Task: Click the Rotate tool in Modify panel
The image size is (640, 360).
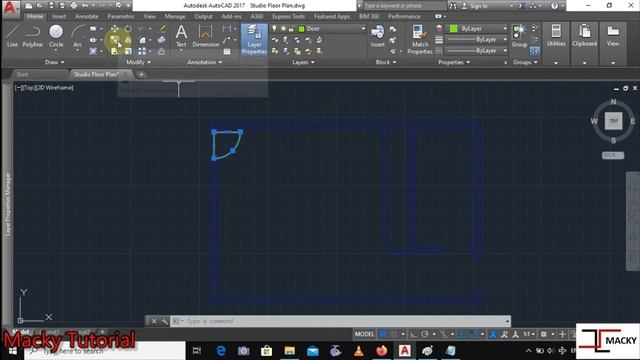Action: [x=128, y=29]
